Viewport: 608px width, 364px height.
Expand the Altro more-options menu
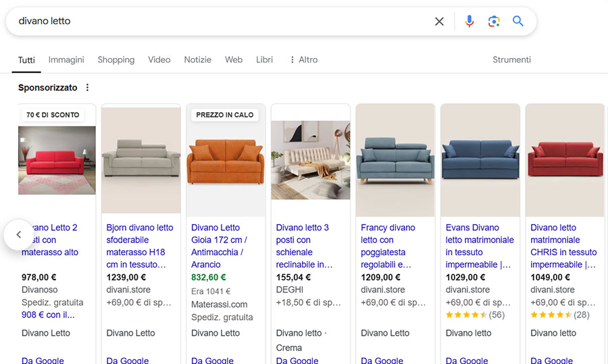pyautogui.click(x=303, y=59)
